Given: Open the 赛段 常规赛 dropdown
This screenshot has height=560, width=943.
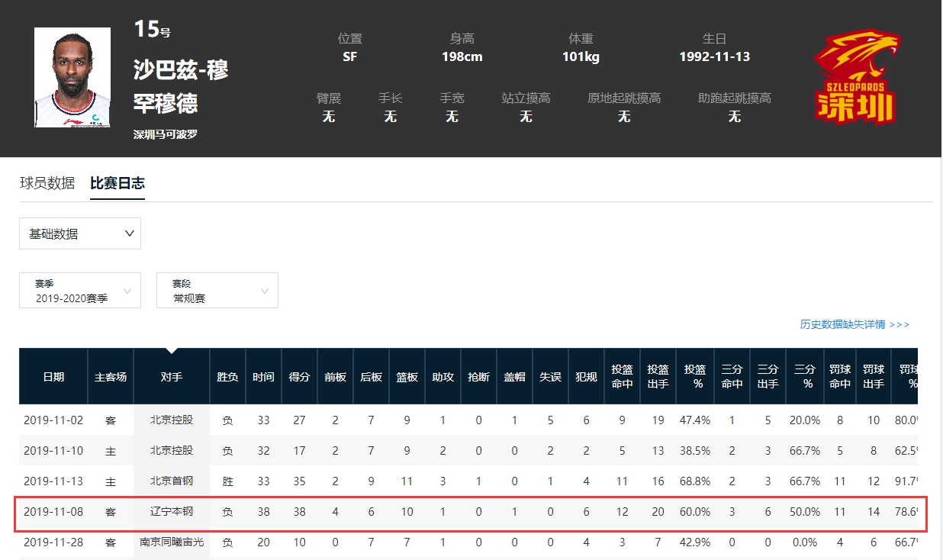Looking at the screenshot, I should (217, 291).
